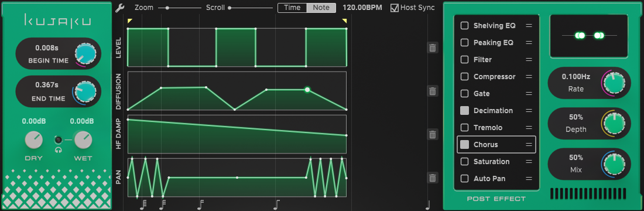
Task: Delete the DIFFUSION envelope with trash icon
Action: tap(433, 91)
